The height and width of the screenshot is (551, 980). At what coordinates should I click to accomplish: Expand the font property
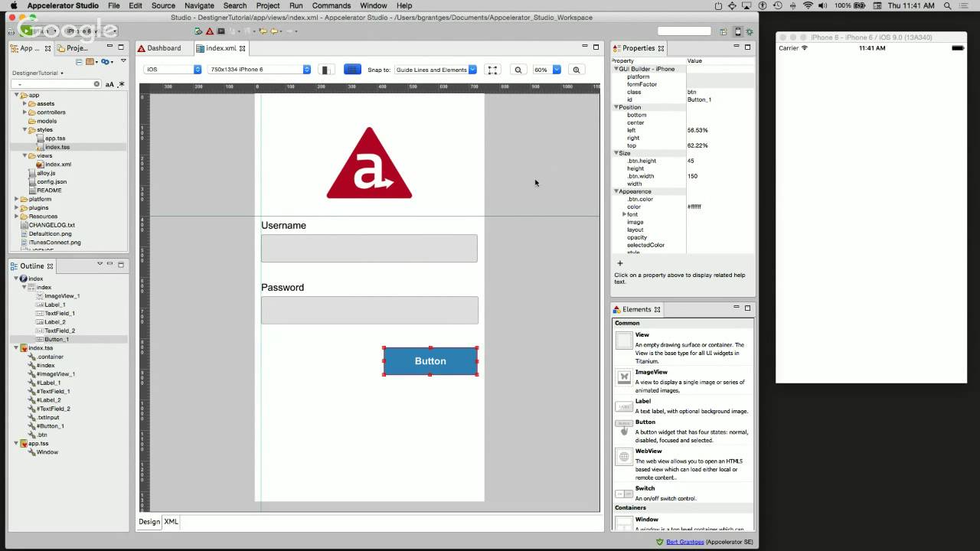point(625,214)
